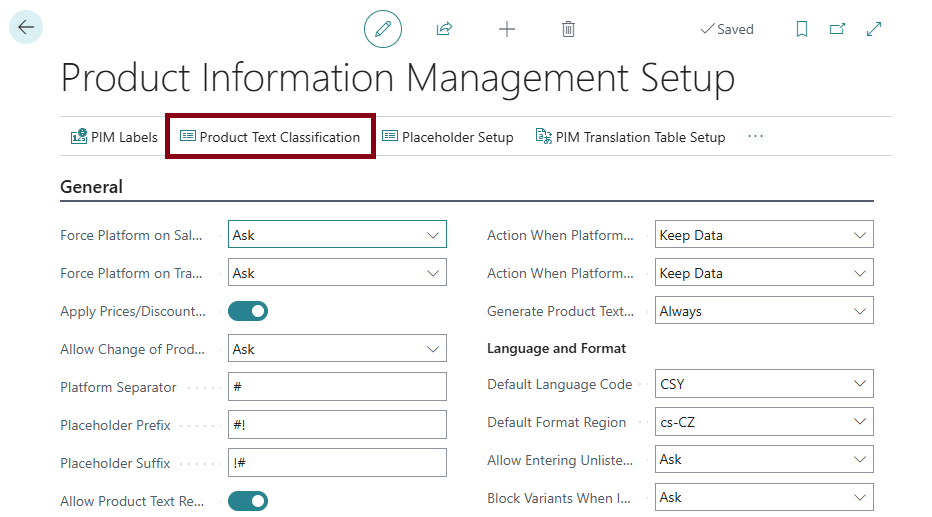Click the Default Language Code label
Viewport: 932px width, 517px height.
click(559, 384)
